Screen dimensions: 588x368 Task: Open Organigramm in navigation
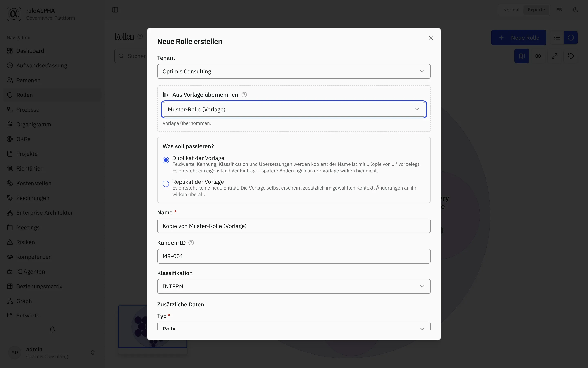[x=52, y=124]
